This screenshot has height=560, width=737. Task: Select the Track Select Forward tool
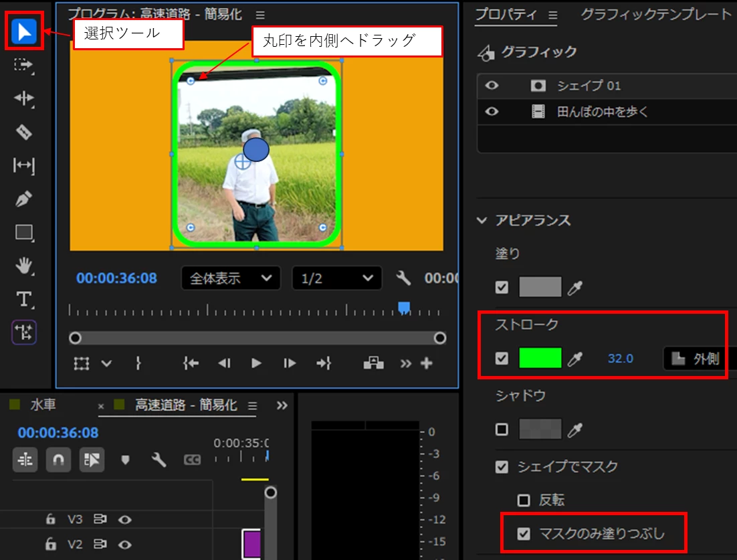(23, 65)
